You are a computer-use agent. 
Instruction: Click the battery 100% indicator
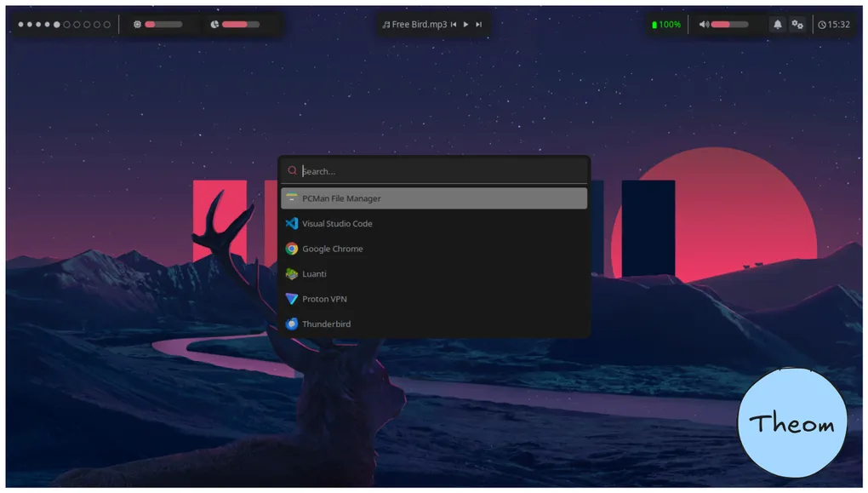tap(666, 25)
